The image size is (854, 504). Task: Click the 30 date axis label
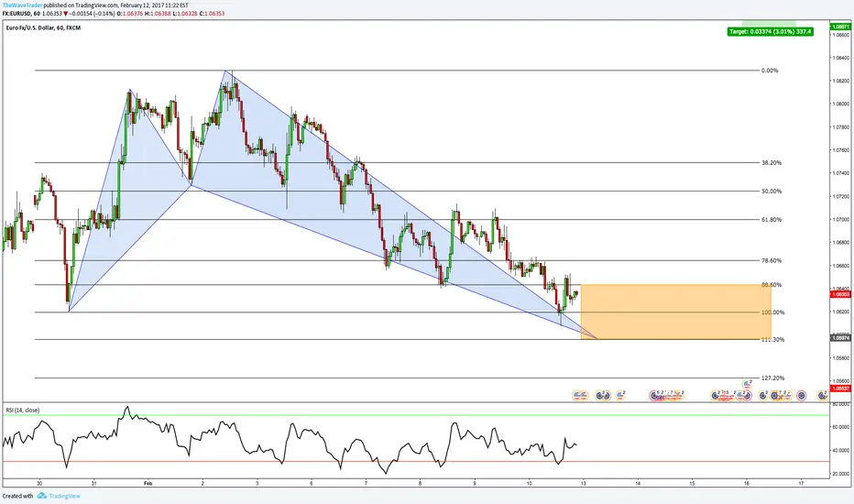(39, 483)
